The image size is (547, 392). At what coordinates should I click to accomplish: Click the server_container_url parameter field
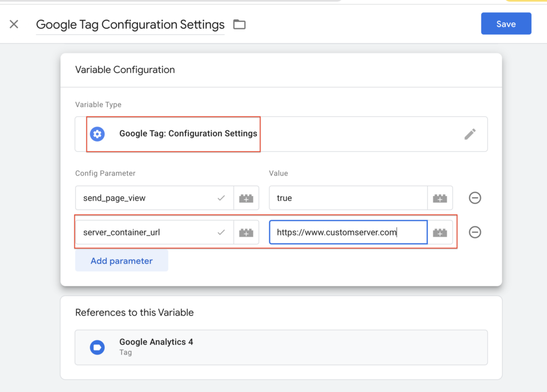150,232
